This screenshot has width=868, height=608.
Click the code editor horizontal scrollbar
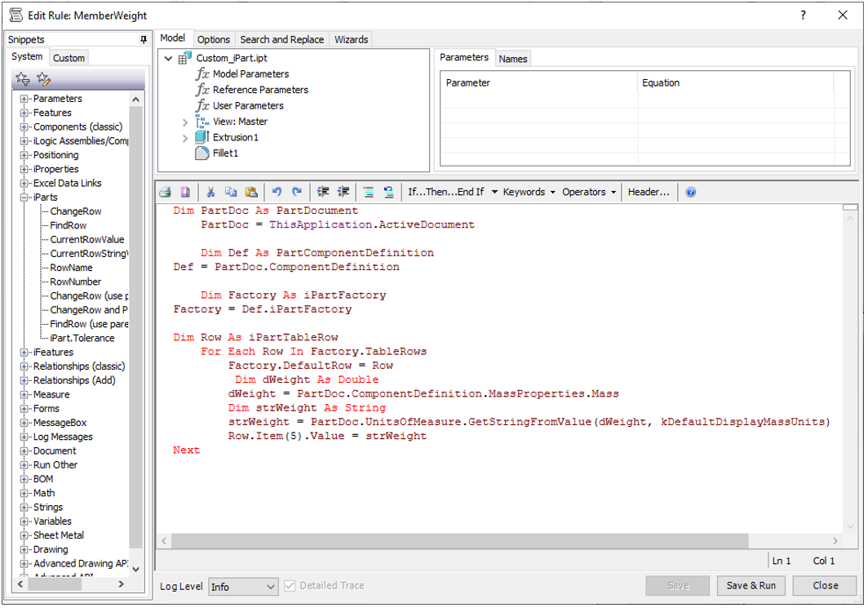[459, 541]
